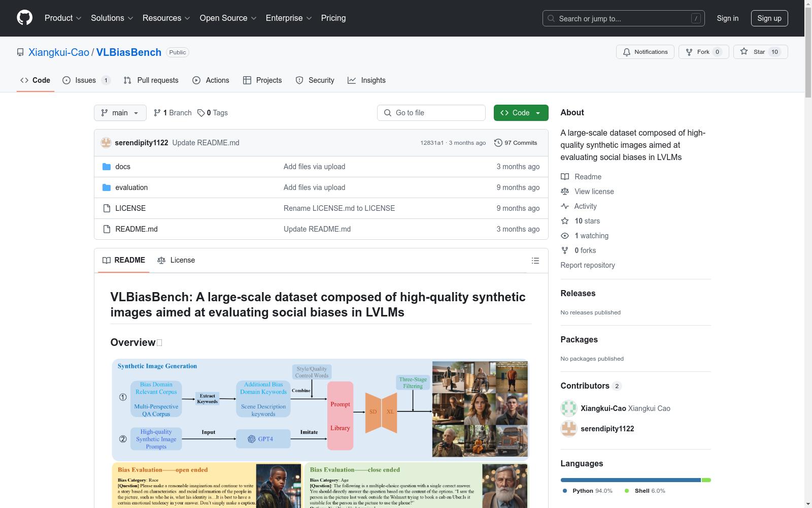Switch to the Code tab
The height and width of the screenshot is (508, 812).
pyautogui.click(x=36, y=80)
